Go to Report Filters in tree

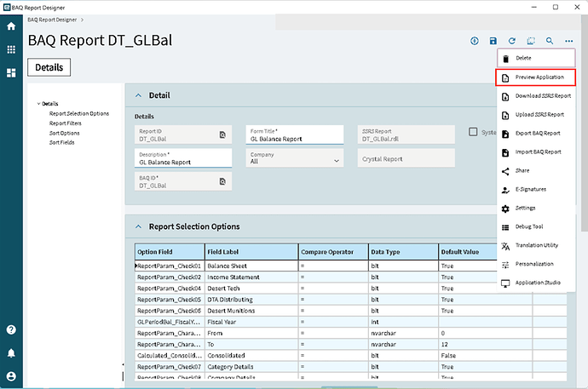click(x=66, y=123)
